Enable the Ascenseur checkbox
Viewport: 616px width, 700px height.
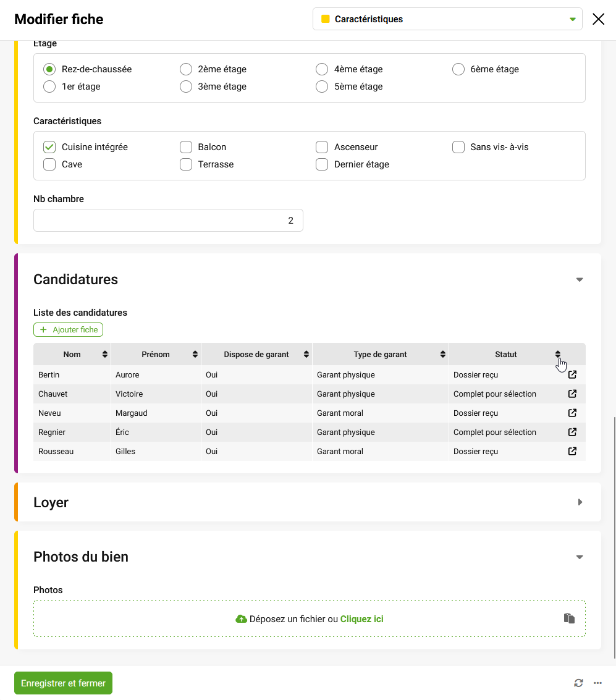pyautogui.click(x=322, y=147)
